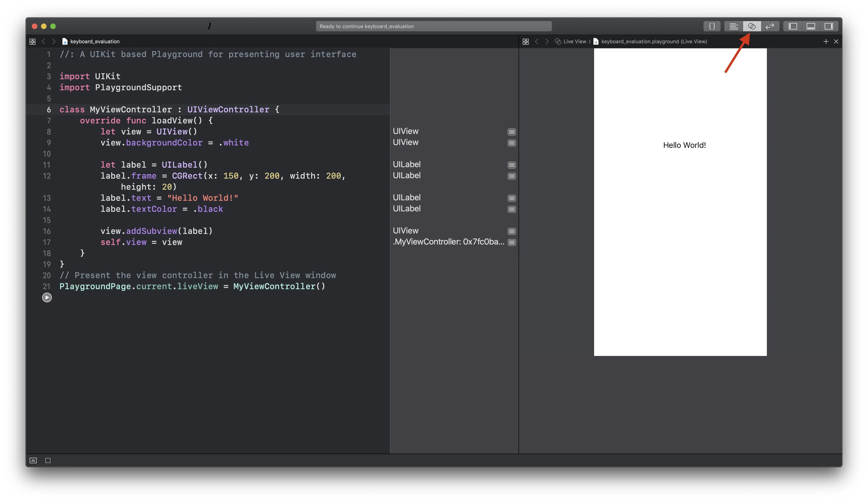Click the stop square in bottom bar
This screenshot has height=501, width=868.
click(48, 460)
